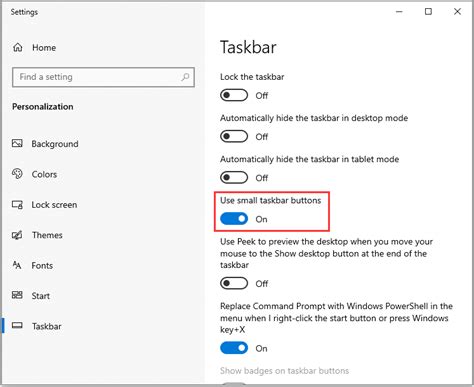Viewport: 474px width, 387px height.
Task: Click the Colors palette icon
Action: click(17, 174)
